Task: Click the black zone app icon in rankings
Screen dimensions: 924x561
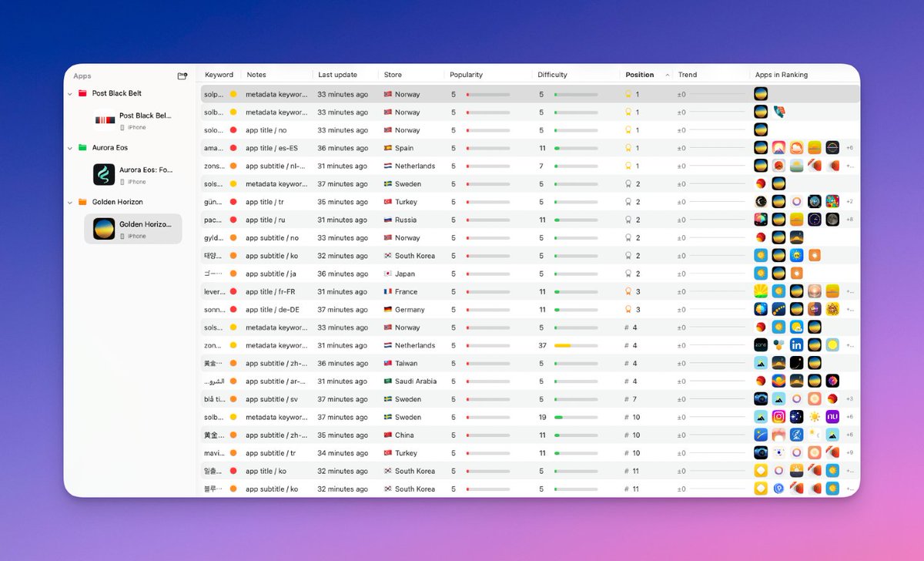Action: pos(761,345)
